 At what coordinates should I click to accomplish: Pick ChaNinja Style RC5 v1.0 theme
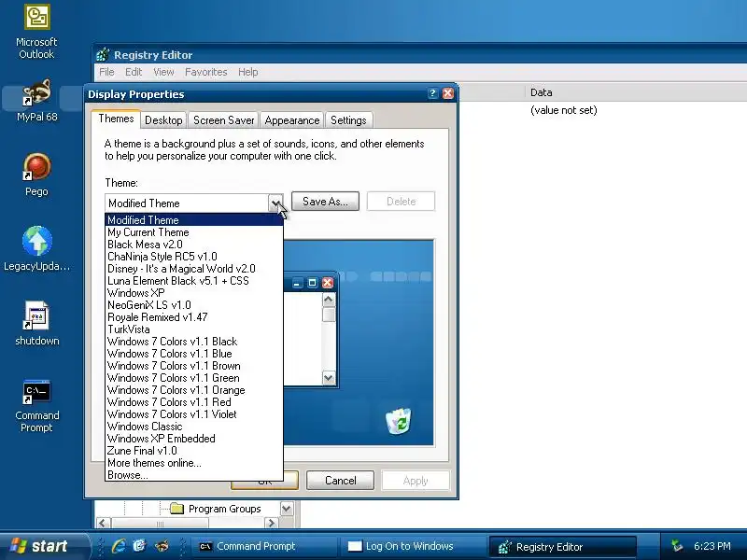194,257
